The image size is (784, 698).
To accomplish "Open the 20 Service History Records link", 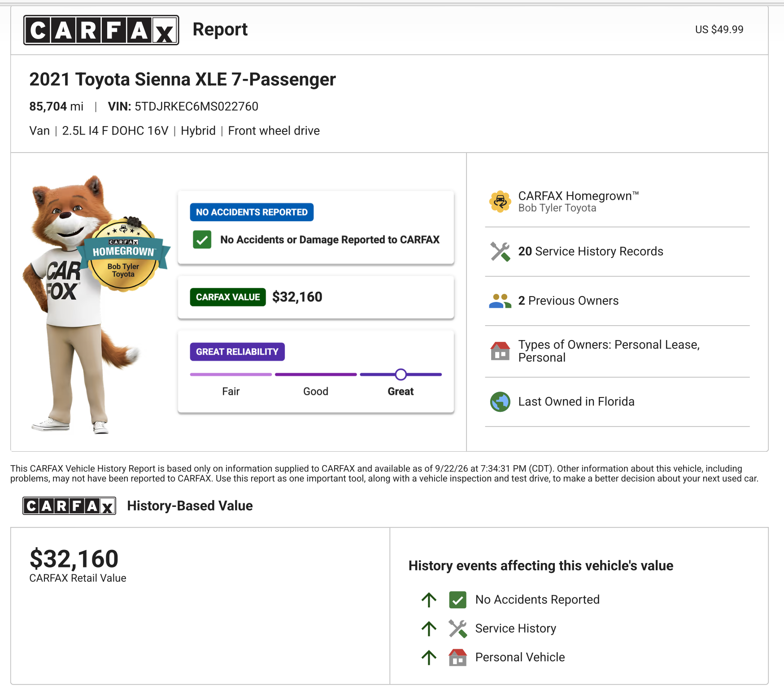I will point(591,252).
